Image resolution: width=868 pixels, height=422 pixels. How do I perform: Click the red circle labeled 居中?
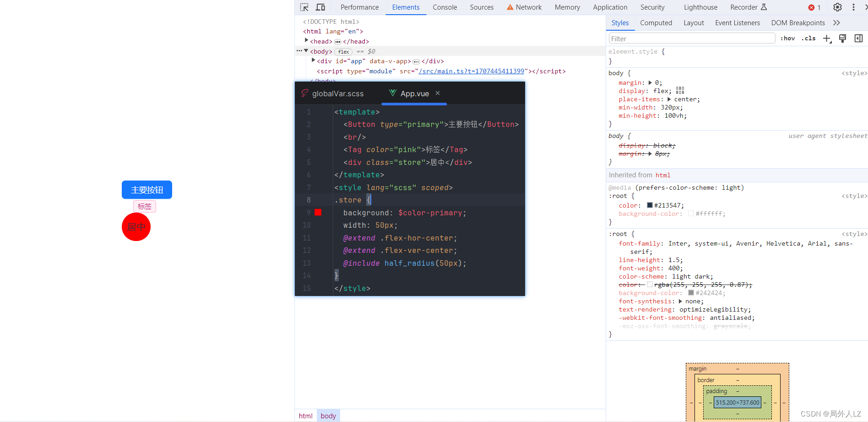pyautogui.click(x=136, y=227)
